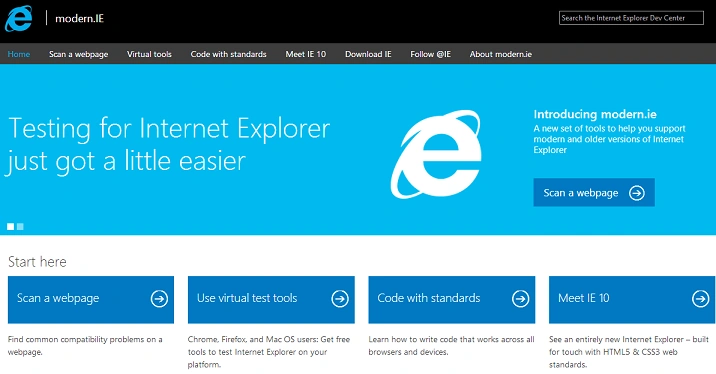Open the Home nav item
This screenshot has height=374, width=716.
point(19,54)
